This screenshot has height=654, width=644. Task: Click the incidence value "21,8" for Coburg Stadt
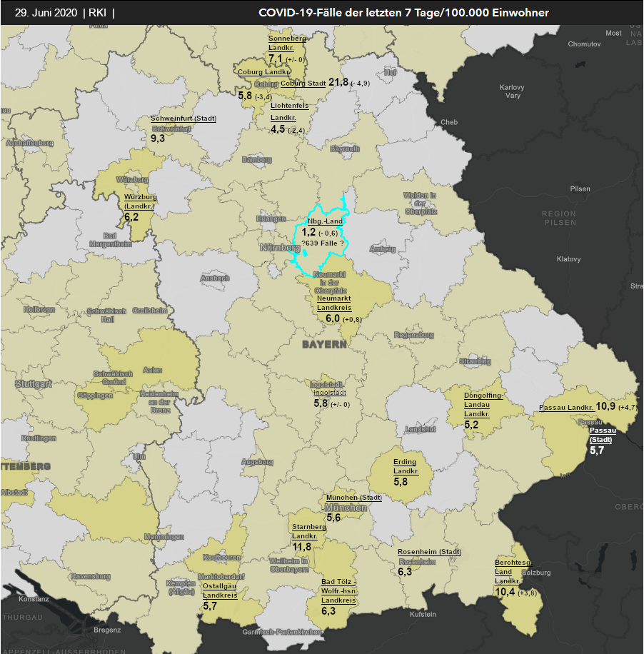click(x=338, y=82)
